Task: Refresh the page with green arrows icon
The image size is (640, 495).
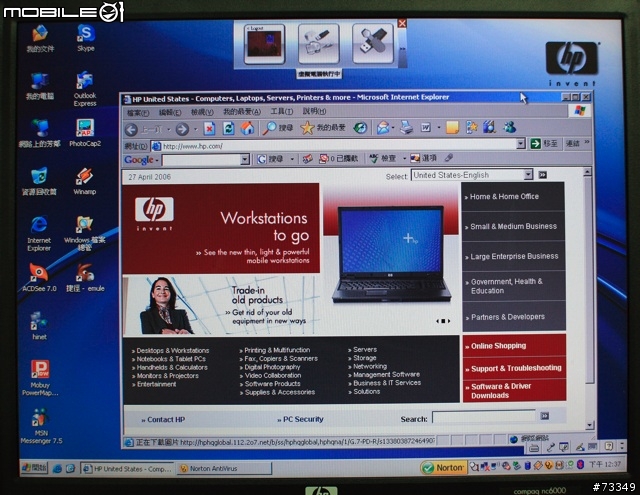Action: tap(229, 129)
